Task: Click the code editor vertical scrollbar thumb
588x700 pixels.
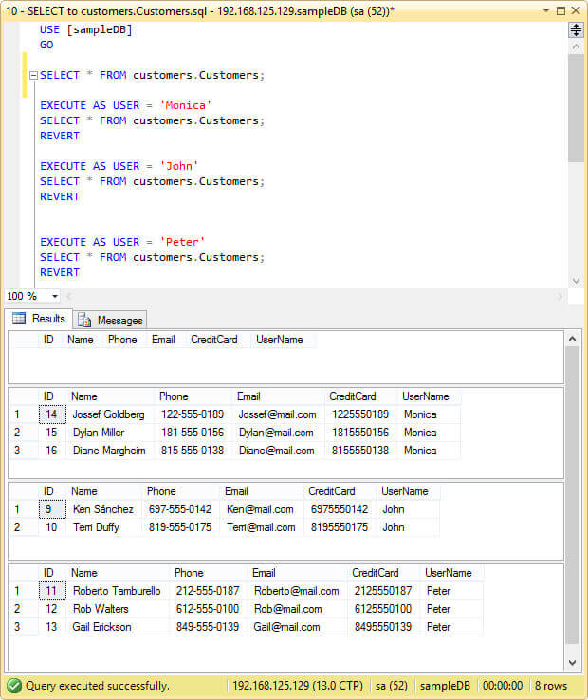Action: pos(576,106)
